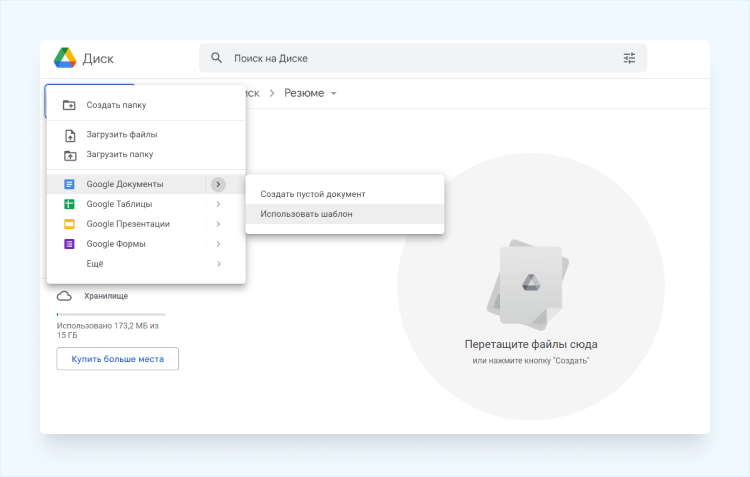Click the storage usage progress bar
This screenshot has height=477, width=750.
[x=110, y=314]
